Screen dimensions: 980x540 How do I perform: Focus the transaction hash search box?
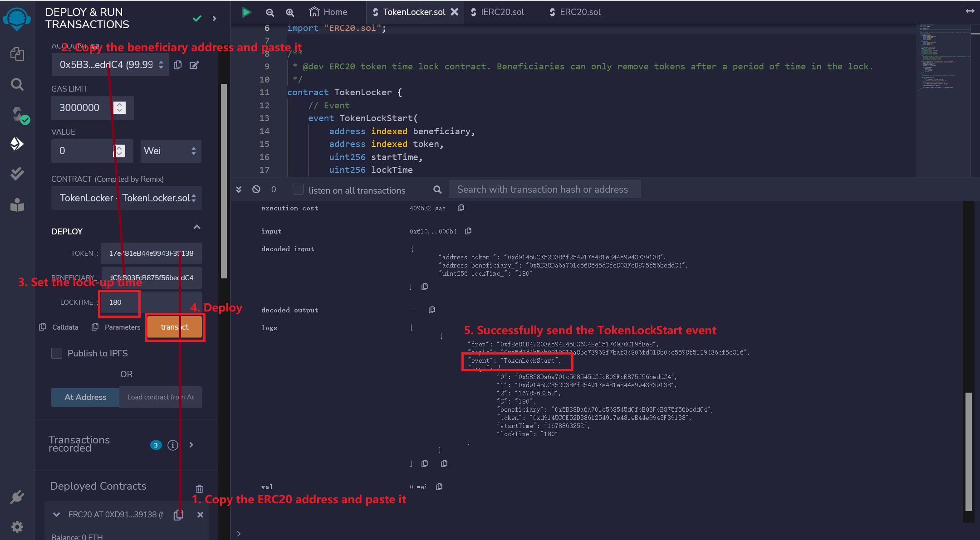544,190
